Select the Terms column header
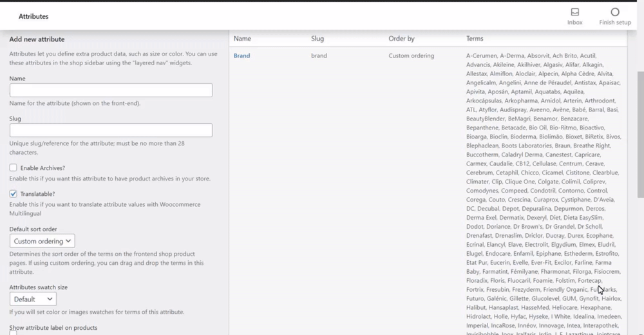Screen dimensions: 644x335 click(475, 38)
